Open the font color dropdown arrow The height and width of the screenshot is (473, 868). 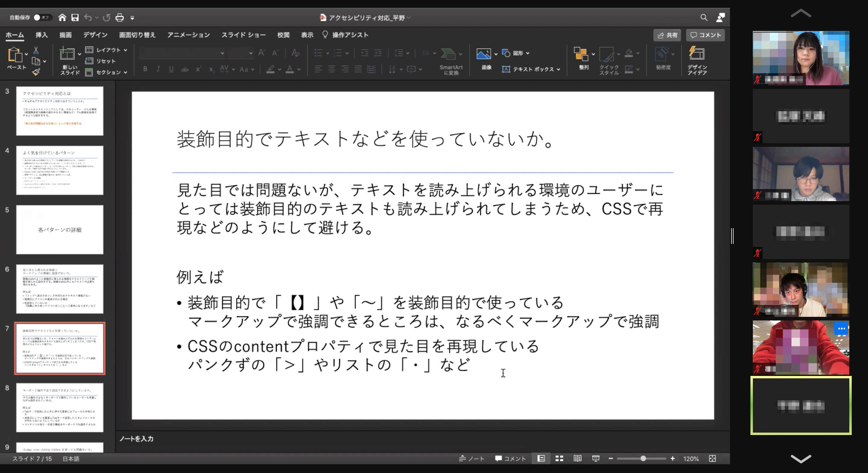[299, 69]
